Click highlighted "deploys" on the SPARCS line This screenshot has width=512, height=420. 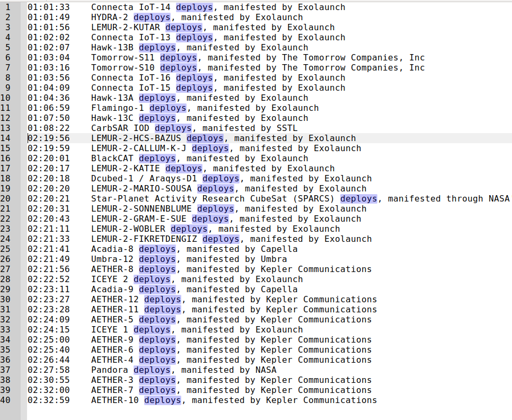(x=358, y=199)
